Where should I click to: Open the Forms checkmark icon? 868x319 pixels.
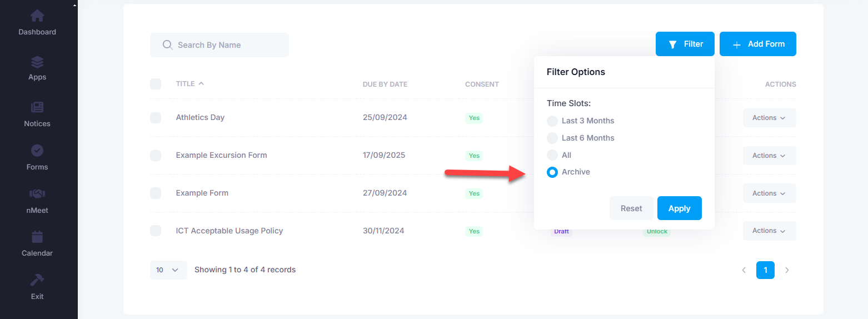click(37, 151)
